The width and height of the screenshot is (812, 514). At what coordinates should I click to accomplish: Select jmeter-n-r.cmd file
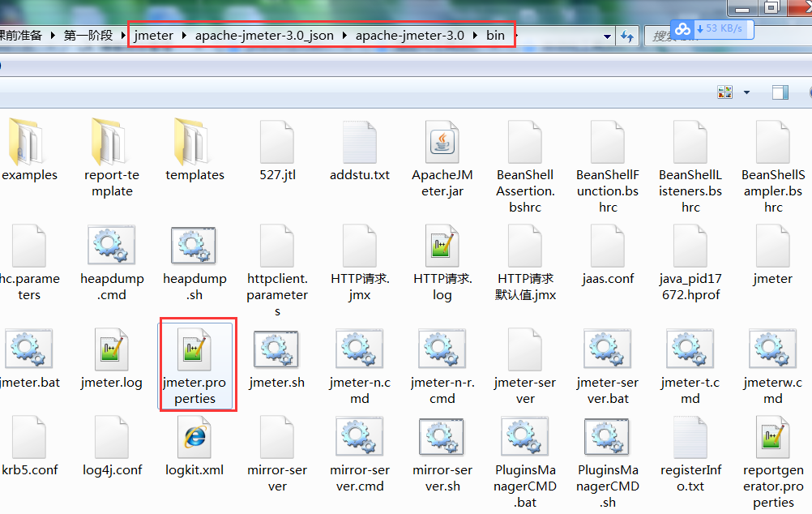click(x=442, y=366)
